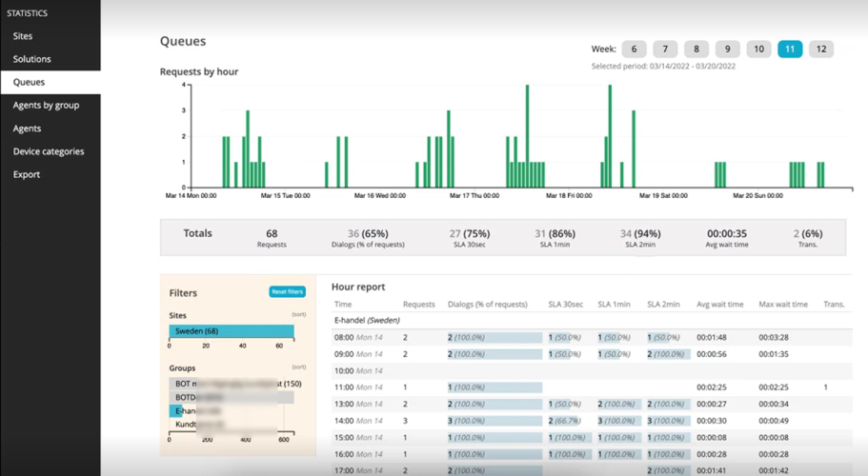
Task: Go to Solutions in the sidebar
Action: click(x=31, y=59)
